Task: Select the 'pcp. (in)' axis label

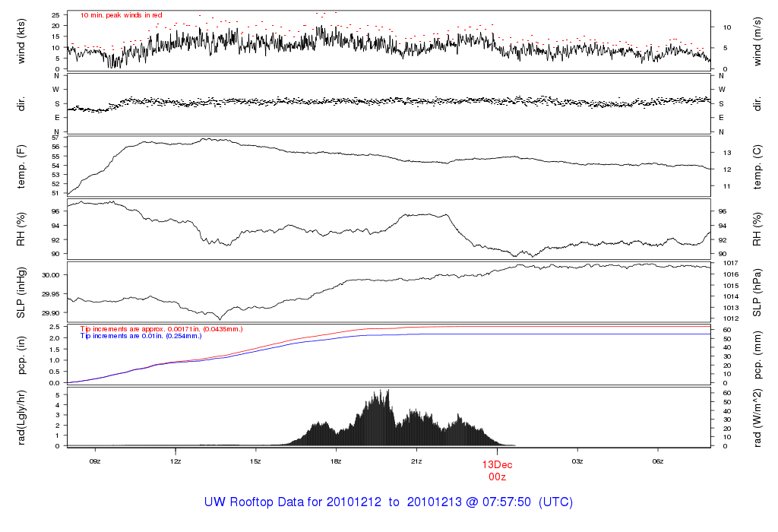Action: [21, 356]
